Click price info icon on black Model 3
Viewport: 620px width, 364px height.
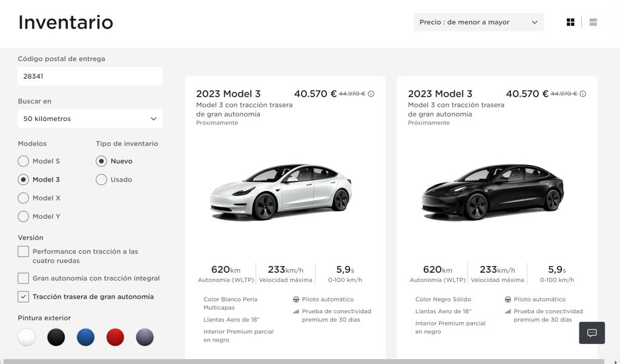[x=583, y=94]
